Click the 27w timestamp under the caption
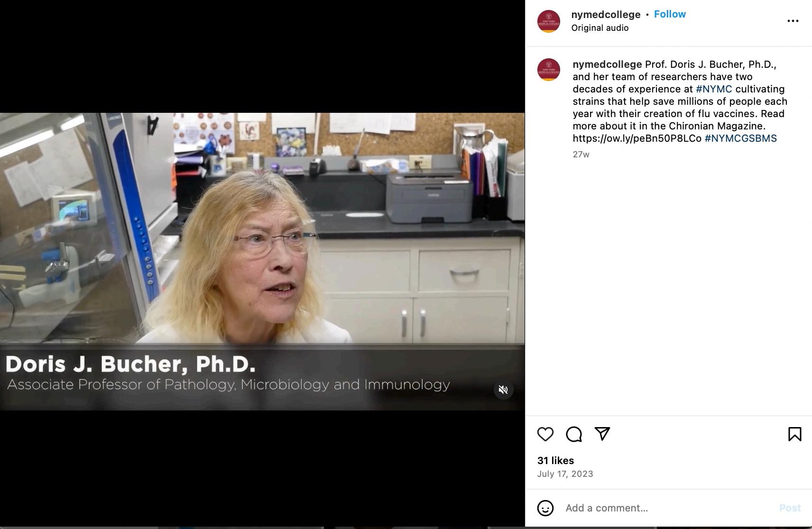 click(581, 155)
